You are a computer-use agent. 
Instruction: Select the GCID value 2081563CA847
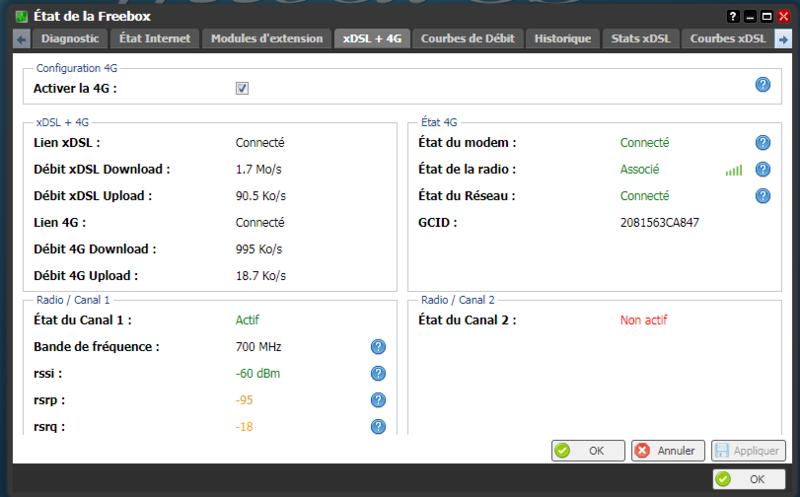coord(659,223)
